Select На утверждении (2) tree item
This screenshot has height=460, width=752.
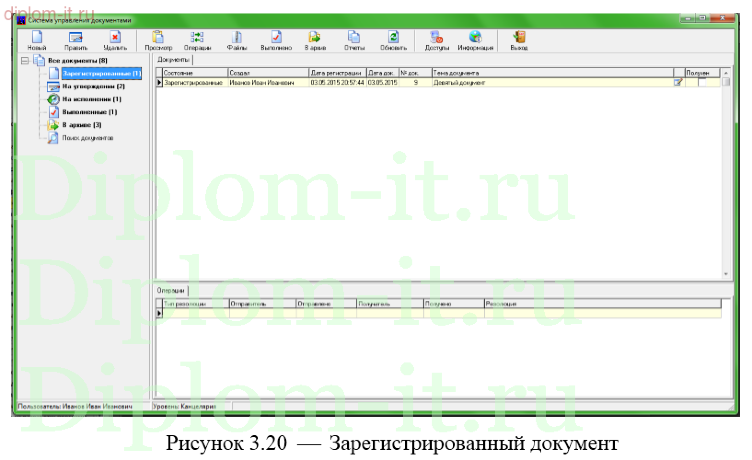[x=94, y=86]
